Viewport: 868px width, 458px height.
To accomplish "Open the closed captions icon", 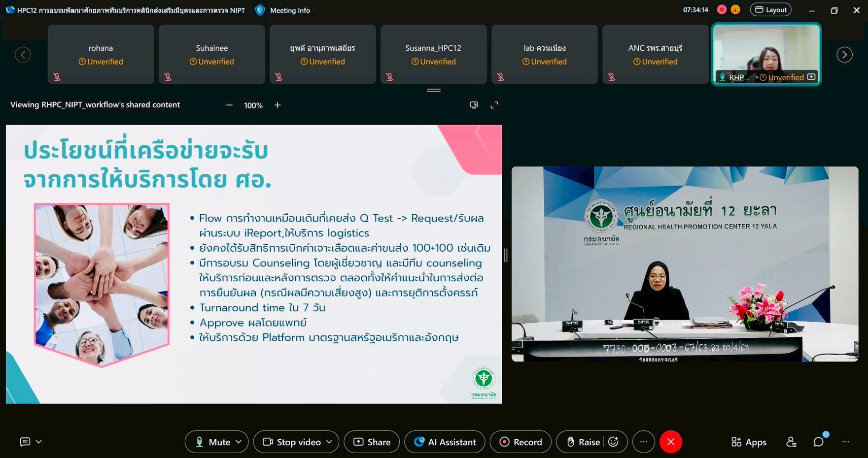I will point(25,442).
